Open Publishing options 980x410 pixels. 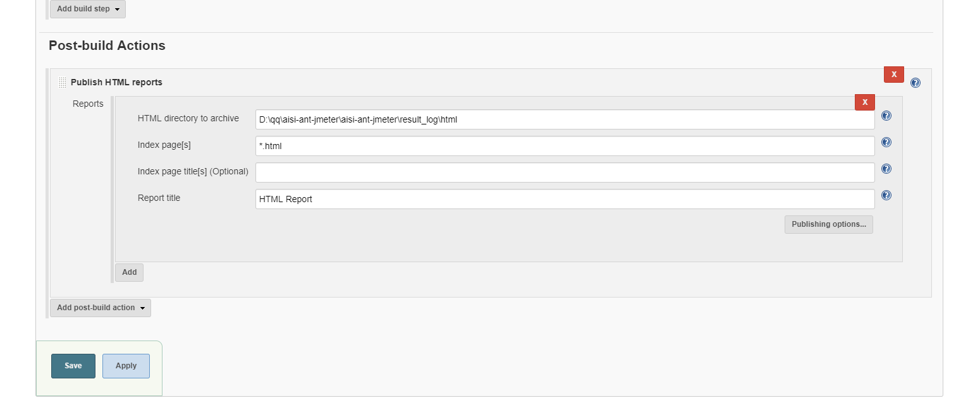click(828, 224)
